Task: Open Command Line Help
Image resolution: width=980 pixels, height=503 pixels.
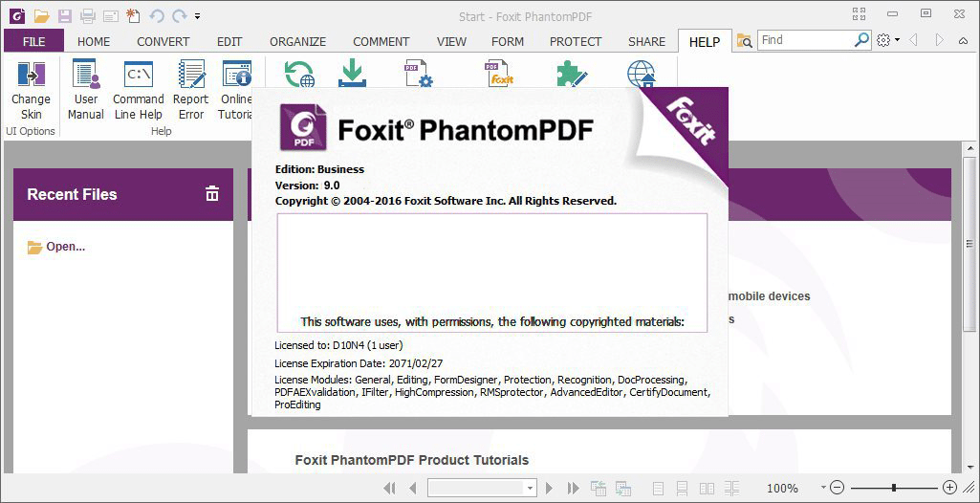Action: click(x=138, y=90)
